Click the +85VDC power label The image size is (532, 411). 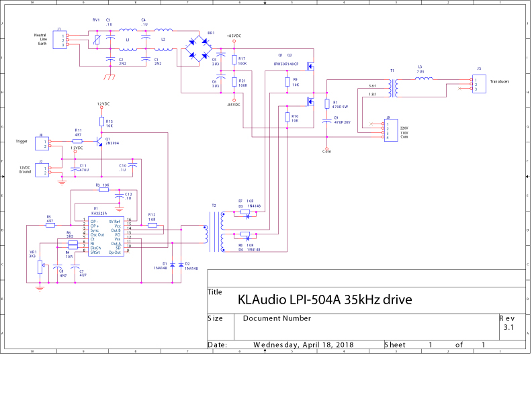tap(234, 36)
